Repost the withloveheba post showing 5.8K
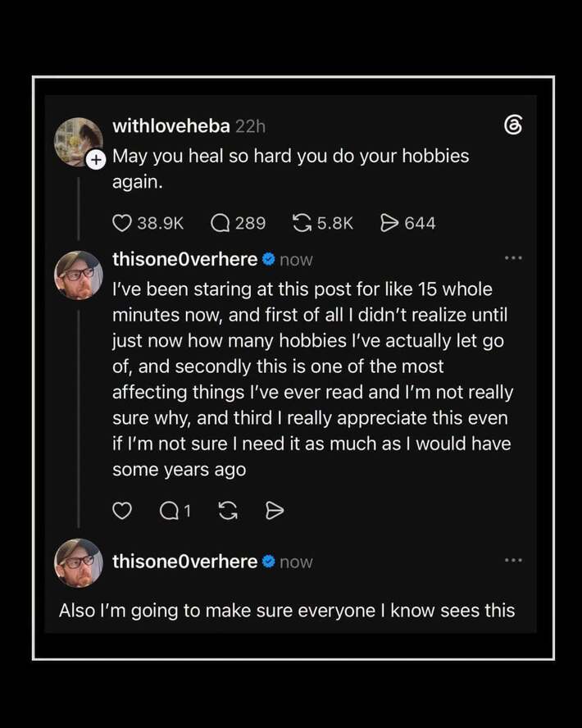The image size is (582, 728). coord(302,223)
